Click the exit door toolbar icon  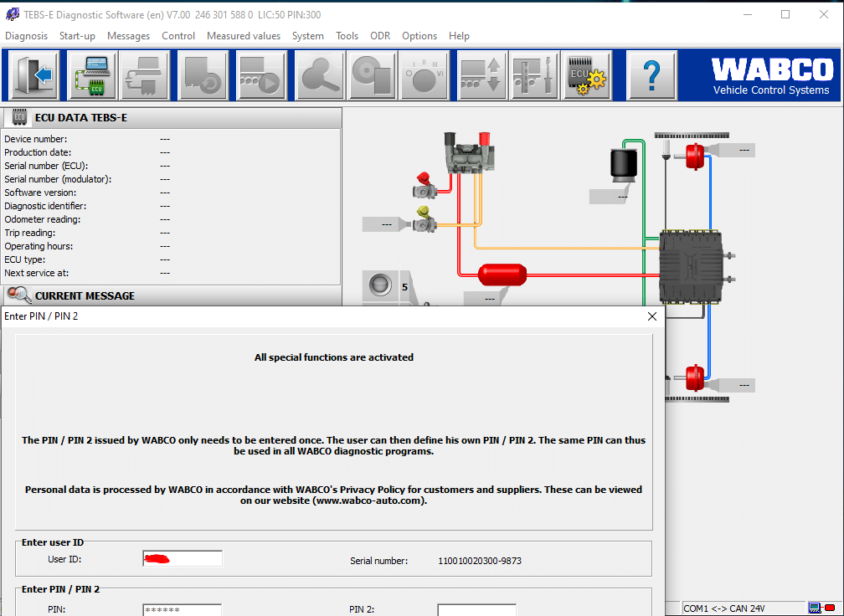pyautogui.click(x=34, y=75)
